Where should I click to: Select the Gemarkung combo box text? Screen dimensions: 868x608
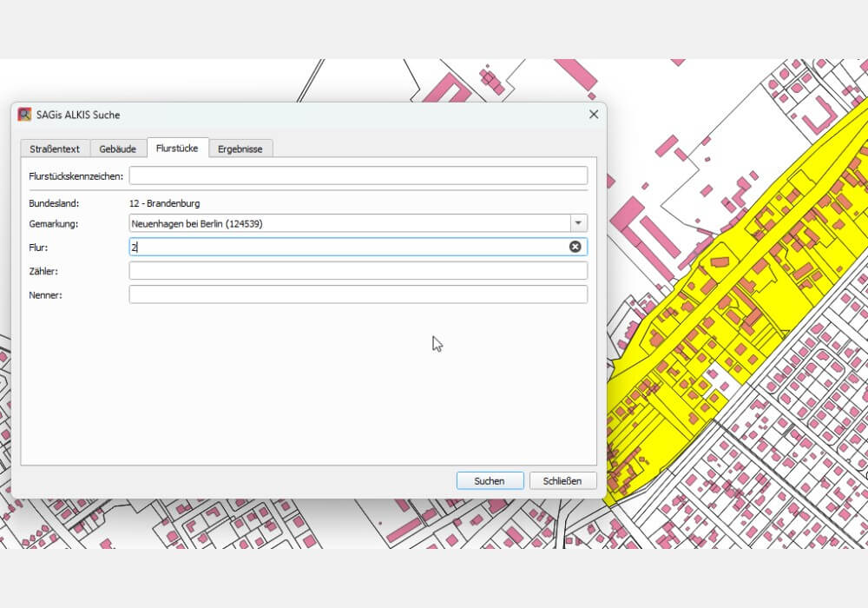click(x=196, y=224)
